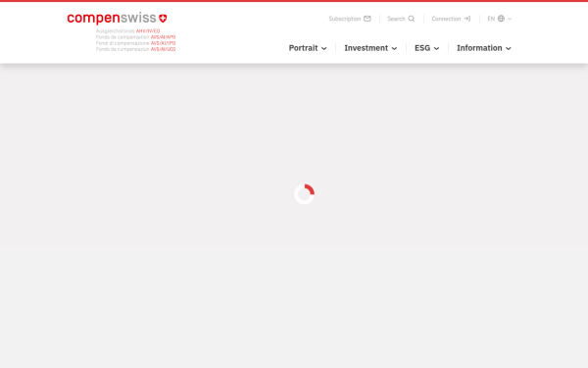Screen dimensions: 588x368
Task: Click the Search magnifier icon
Action: [412, 19]
